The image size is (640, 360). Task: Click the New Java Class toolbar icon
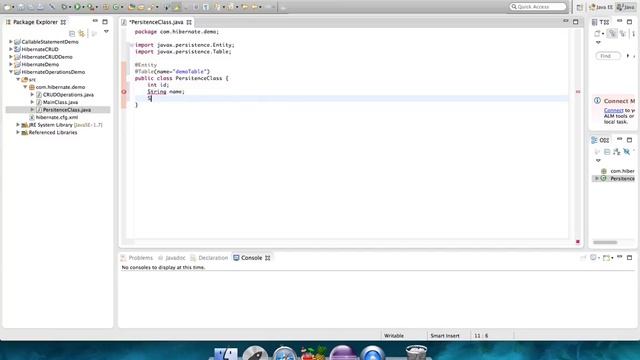[116, 7]
